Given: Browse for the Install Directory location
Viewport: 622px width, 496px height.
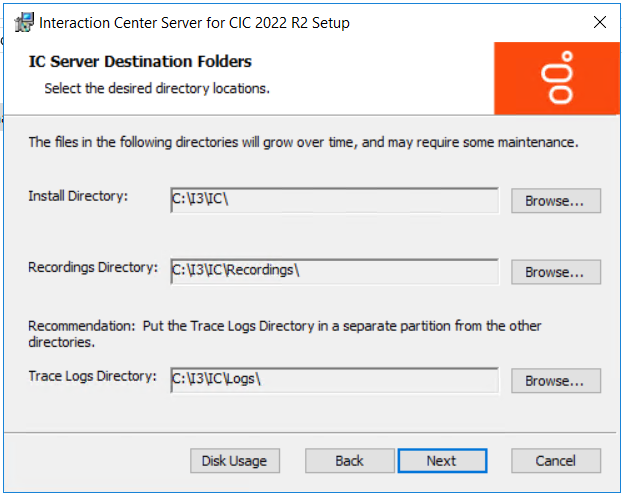Looking at the screenshot, I should click(556, 201).
